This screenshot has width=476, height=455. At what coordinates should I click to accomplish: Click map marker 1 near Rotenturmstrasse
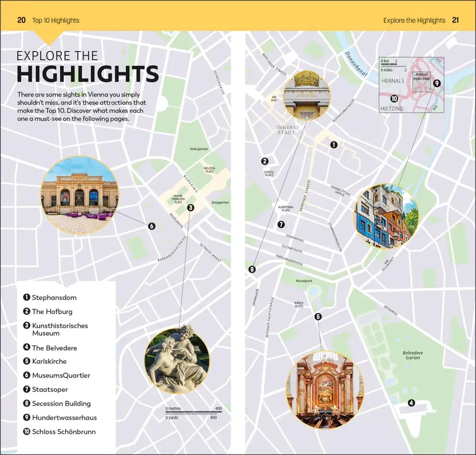(333, 145)
